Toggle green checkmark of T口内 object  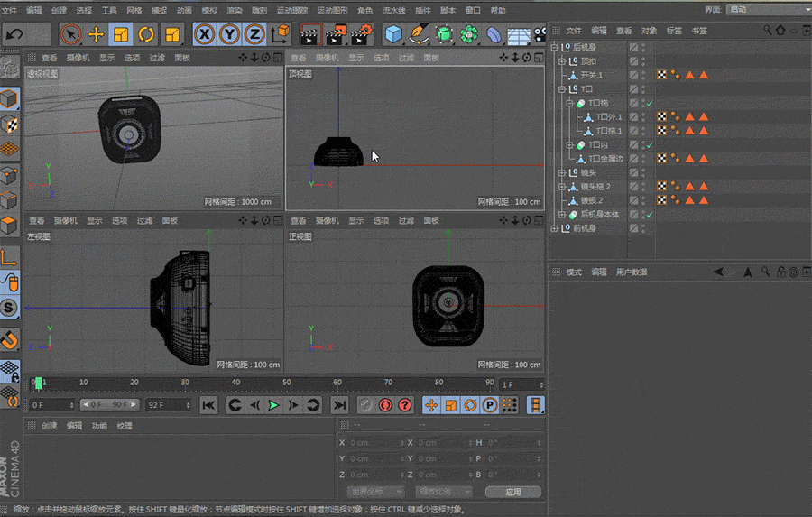650,145
